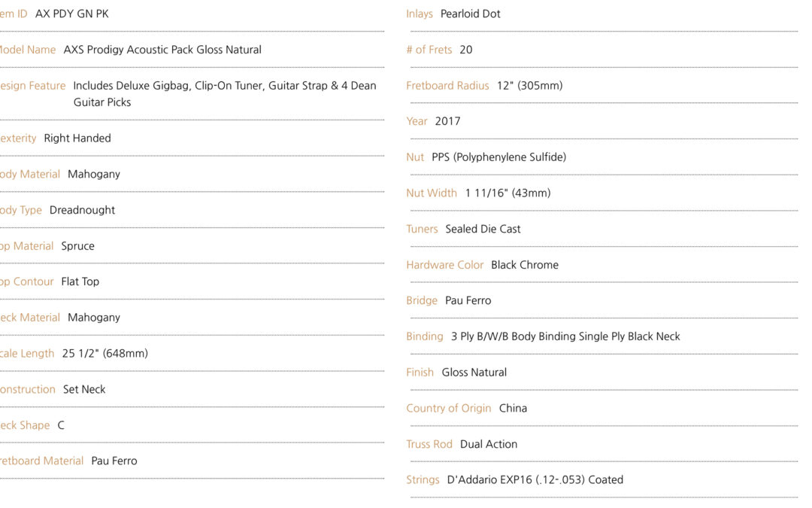The height and width of the screenshot is (508, 812).
Task: Click the Nut Width label
Action: tap(432, 193)
